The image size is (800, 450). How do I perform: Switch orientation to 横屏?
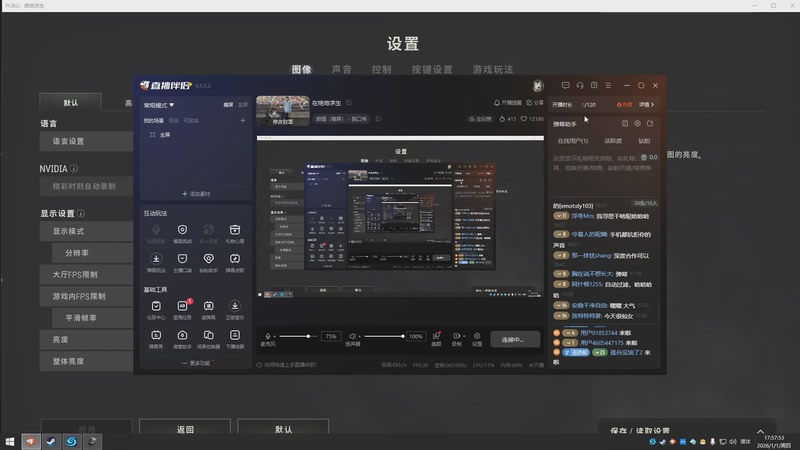coord(228,105)
